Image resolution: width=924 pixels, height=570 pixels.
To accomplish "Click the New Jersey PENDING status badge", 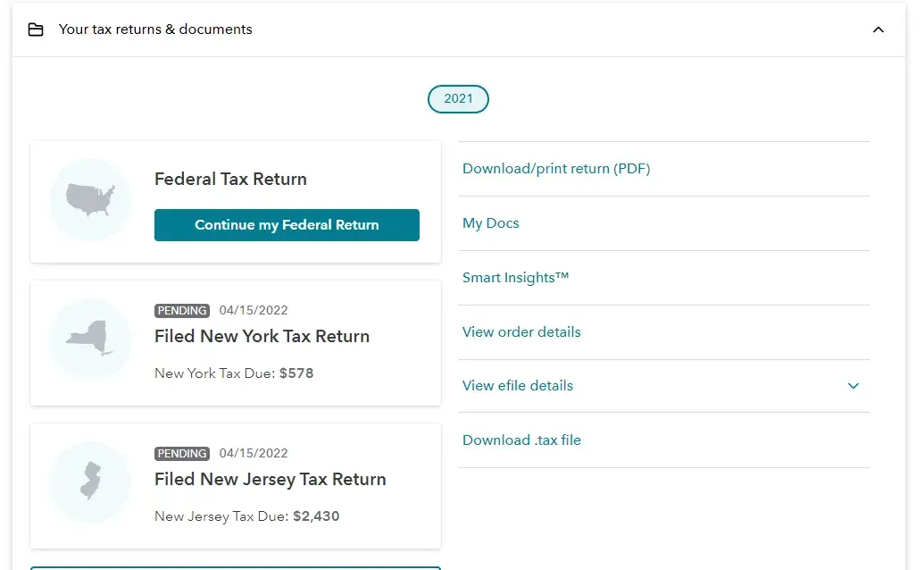I will tap(182, 454).
